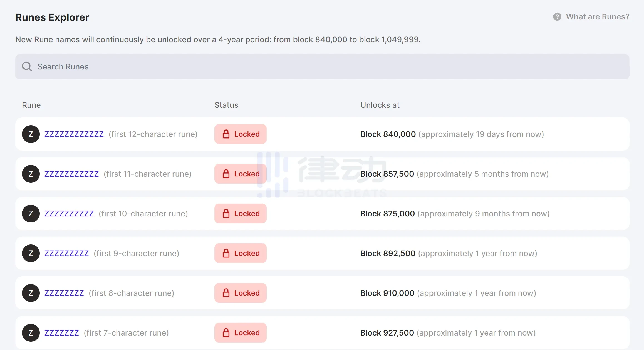Click the Z avatar of the 8-character rune
The height and width of the screenshot is (350, 644).
coord(31,293)
